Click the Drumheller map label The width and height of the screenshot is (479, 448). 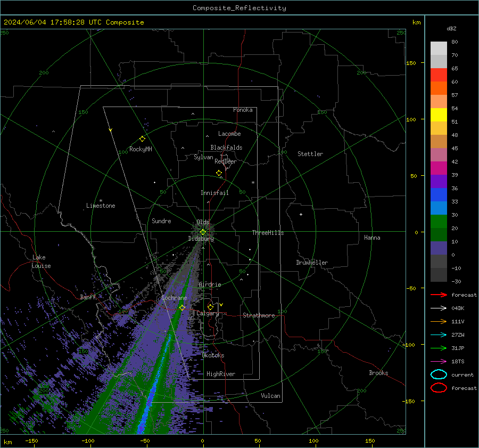point(312,263)
